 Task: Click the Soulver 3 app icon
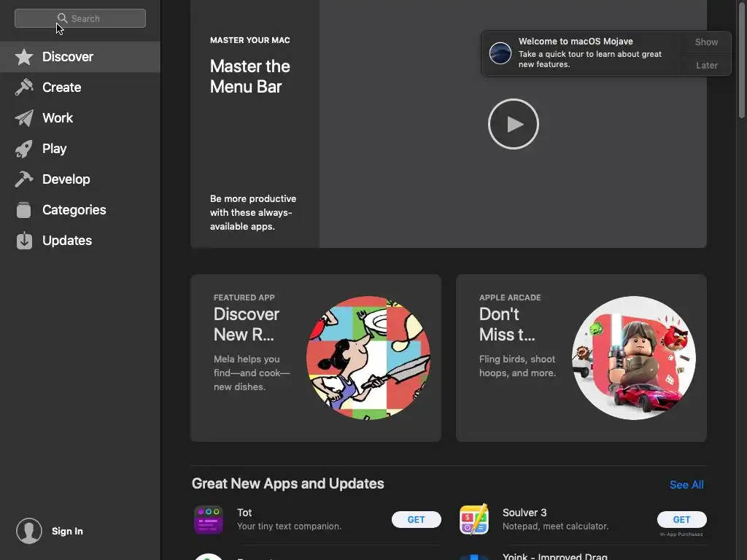474,519
